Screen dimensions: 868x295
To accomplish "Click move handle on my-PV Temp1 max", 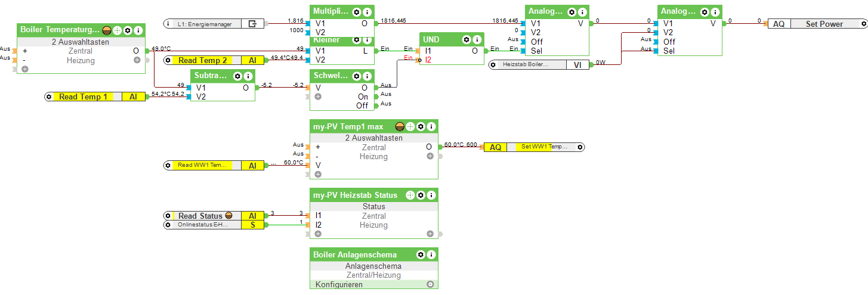I will tap(410, 126).
